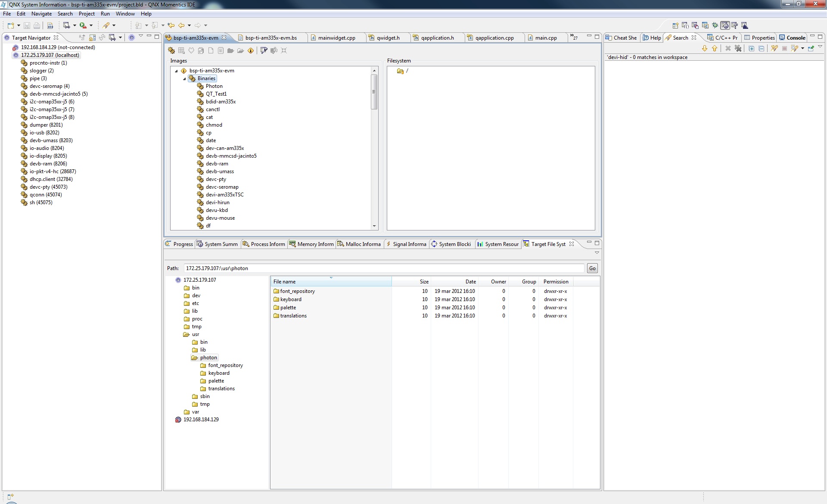Click the Path input field
827x504 pixels.
[383, 268]
